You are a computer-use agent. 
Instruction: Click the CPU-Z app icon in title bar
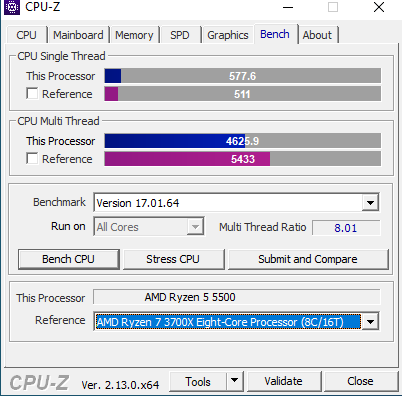pos(12,7)
